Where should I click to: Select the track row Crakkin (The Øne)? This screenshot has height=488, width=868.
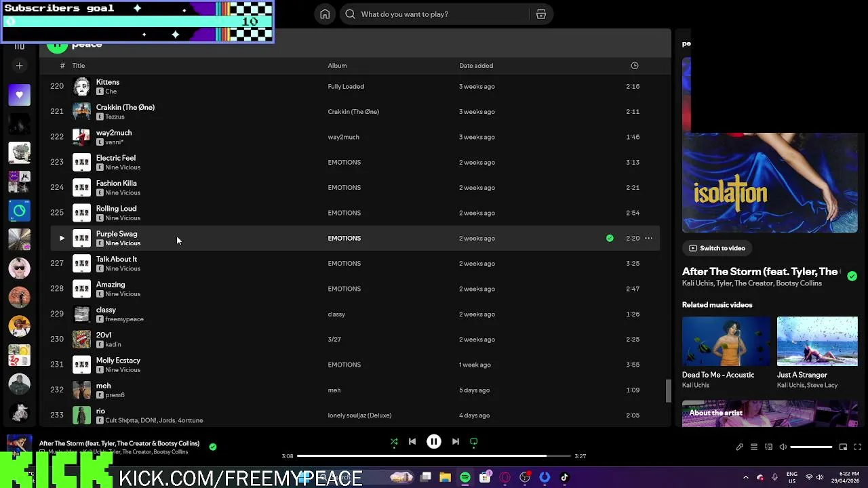pyautogui.click(x=355, y=112)
